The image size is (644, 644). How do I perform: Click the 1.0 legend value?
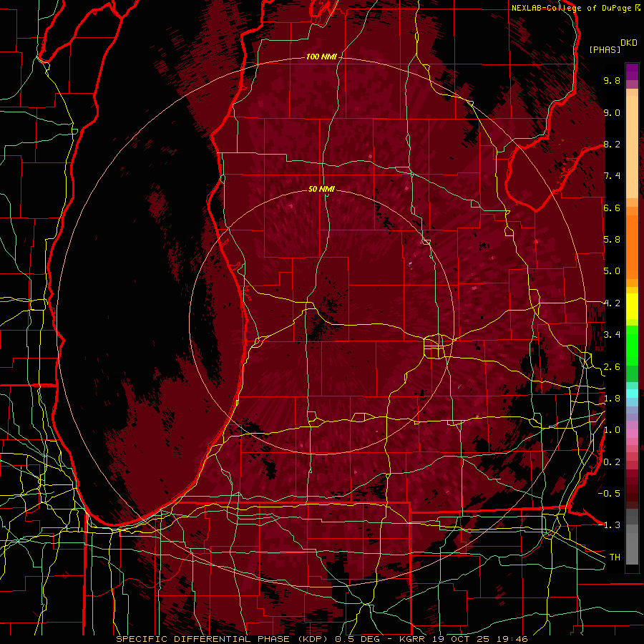(x=612, y=430)
